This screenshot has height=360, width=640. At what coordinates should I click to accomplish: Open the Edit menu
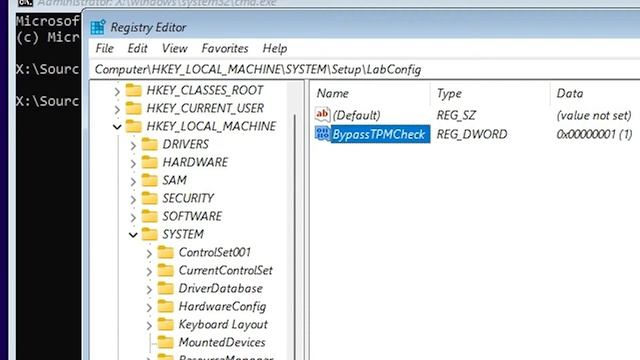(x=137, y=49)
